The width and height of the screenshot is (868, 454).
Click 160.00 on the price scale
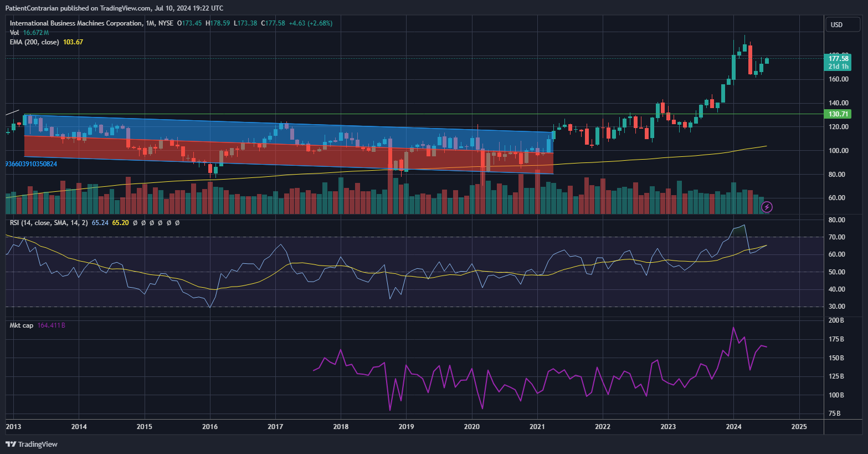tap(839, 79)
